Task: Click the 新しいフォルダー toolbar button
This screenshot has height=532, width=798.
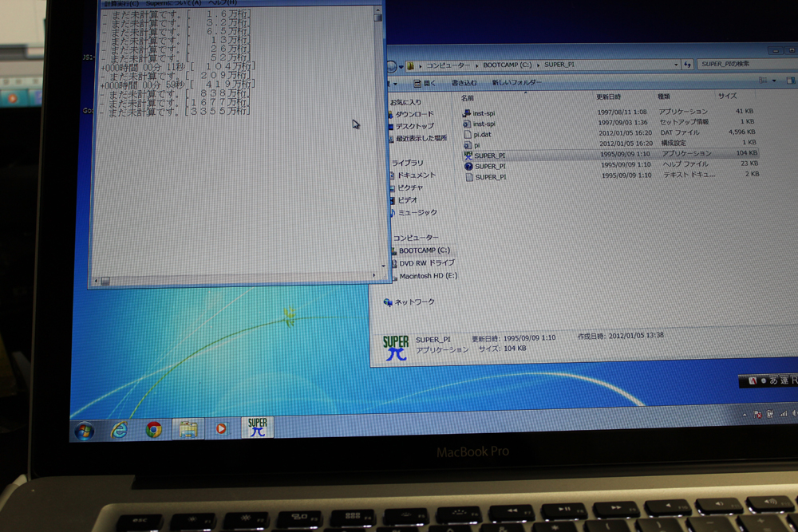Action: (x=516, y=82)
